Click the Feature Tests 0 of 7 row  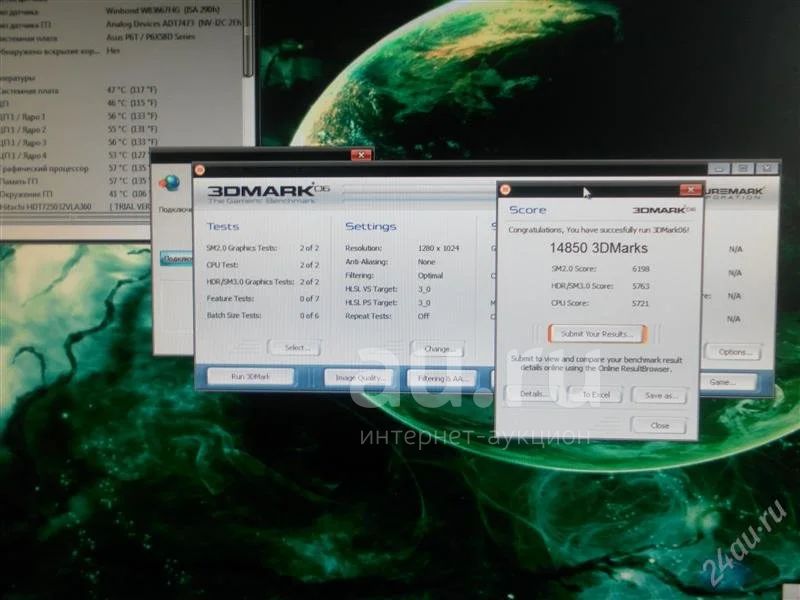pyautogui.click(x=263, y=298)
